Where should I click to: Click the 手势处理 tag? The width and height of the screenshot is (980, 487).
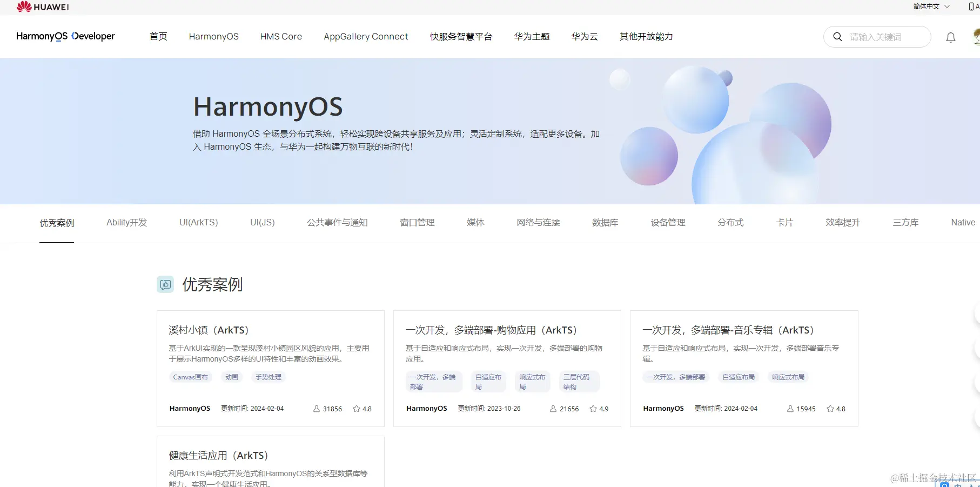point(269,377)
